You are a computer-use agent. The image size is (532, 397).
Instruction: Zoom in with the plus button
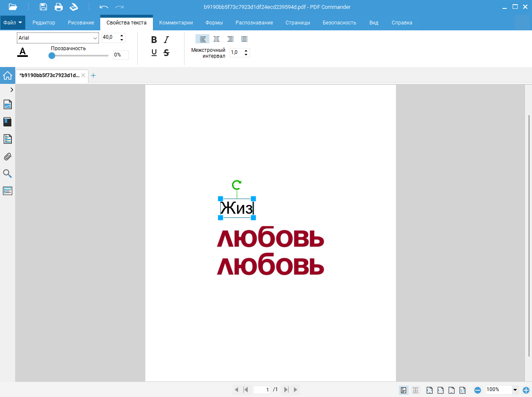[x=526, y=390]
